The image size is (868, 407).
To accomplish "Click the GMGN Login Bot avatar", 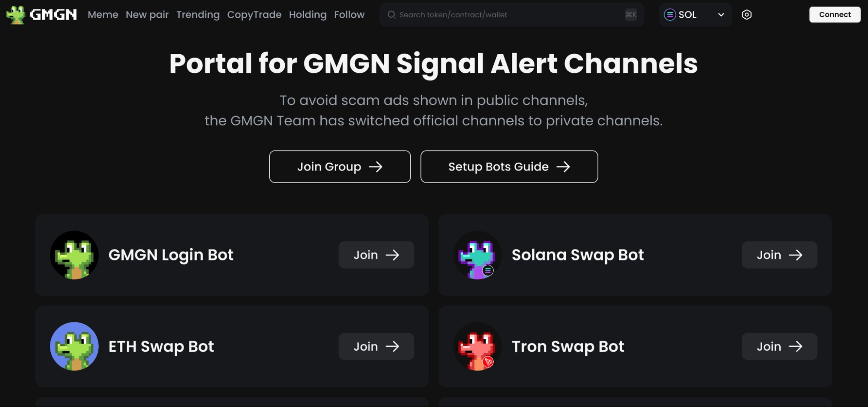I will pos(74,255).
